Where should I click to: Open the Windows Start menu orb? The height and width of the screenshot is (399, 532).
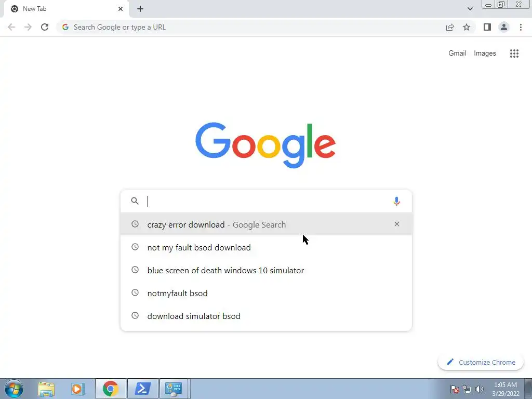(x=14, y=389)
